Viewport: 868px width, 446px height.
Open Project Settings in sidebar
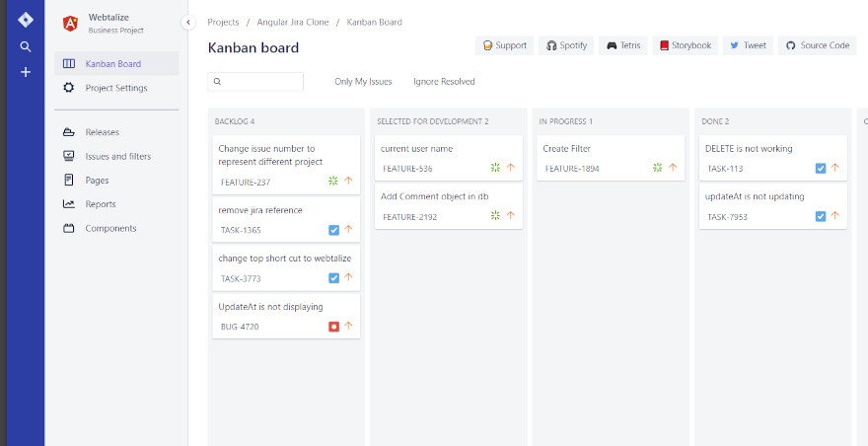tap(116, 88)
